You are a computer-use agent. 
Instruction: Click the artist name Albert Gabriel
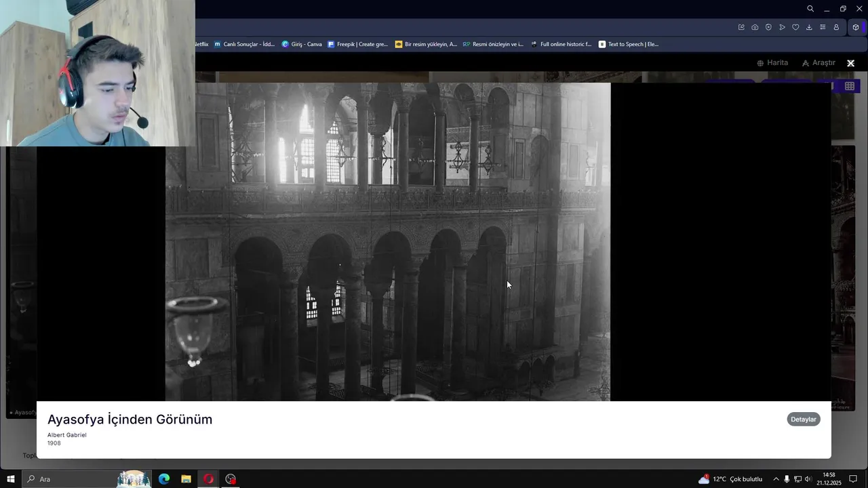coord(67,435)
